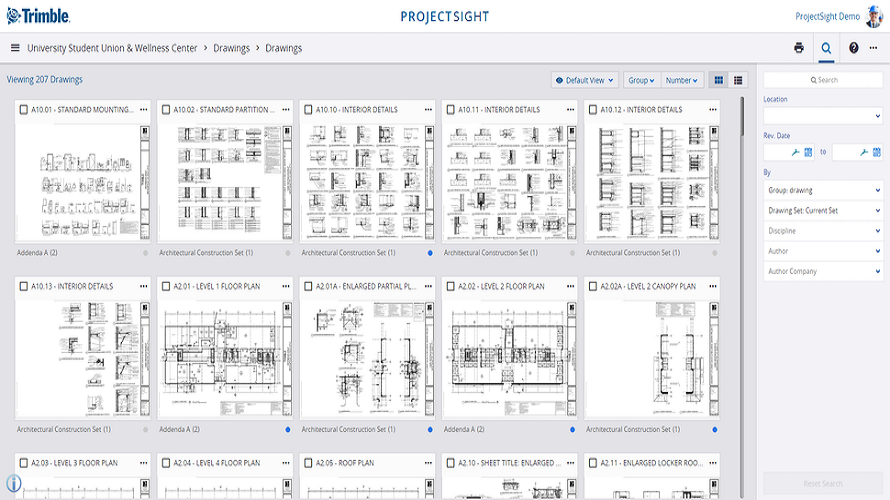
Task: Tick the A10.12 Interior Details checkbox
Action: (593, 110)
